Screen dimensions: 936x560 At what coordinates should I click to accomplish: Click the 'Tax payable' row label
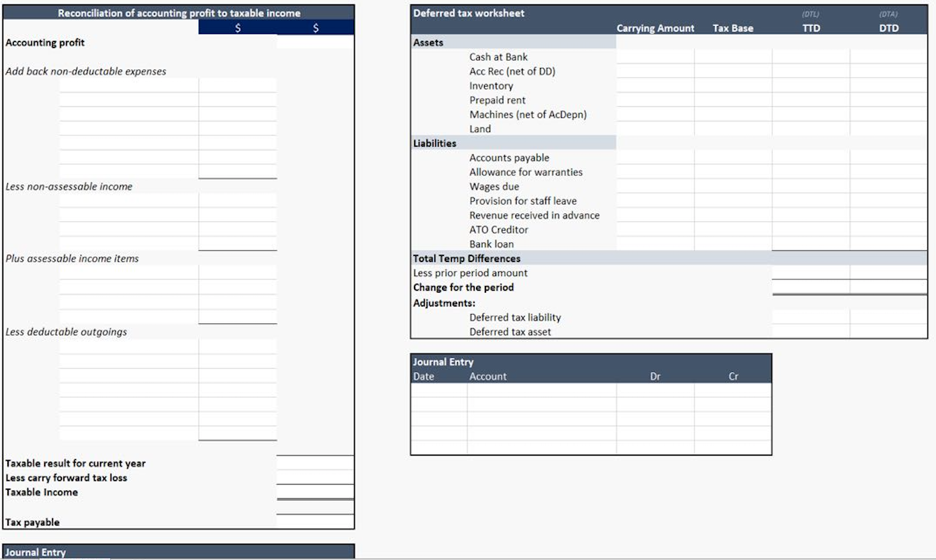(x=33, y=523)
